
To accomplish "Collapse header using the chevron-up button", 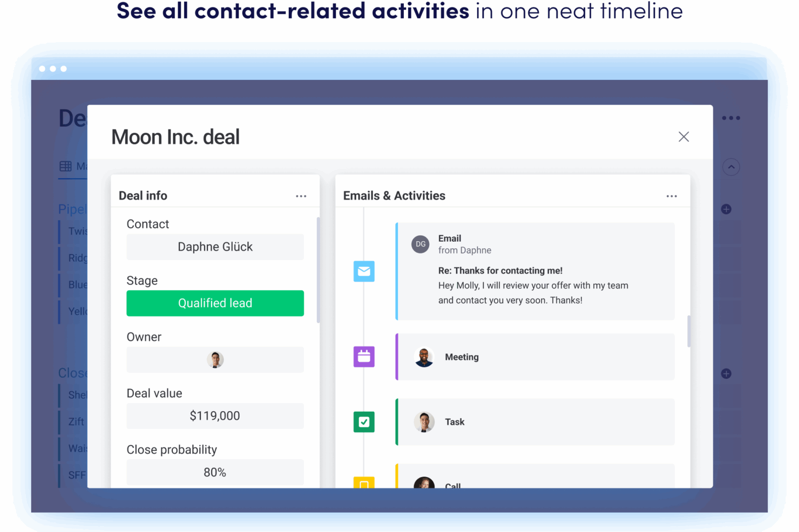I will click(x=731, y=167).
